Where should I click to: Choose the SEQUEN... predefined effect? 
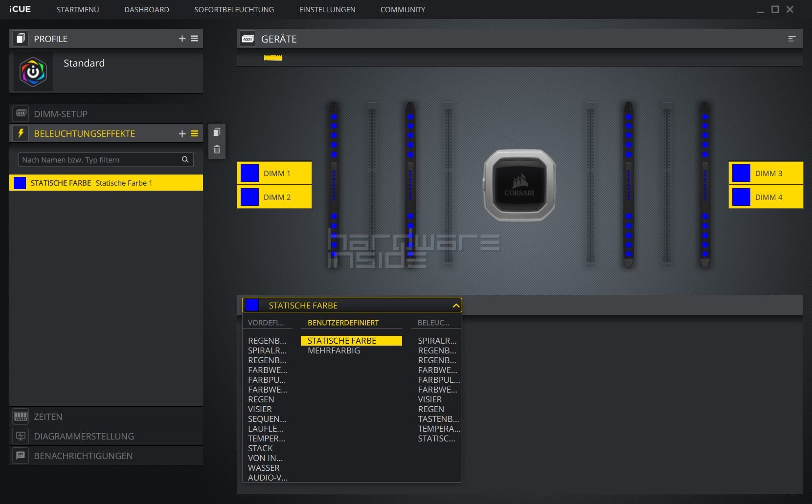267,419
